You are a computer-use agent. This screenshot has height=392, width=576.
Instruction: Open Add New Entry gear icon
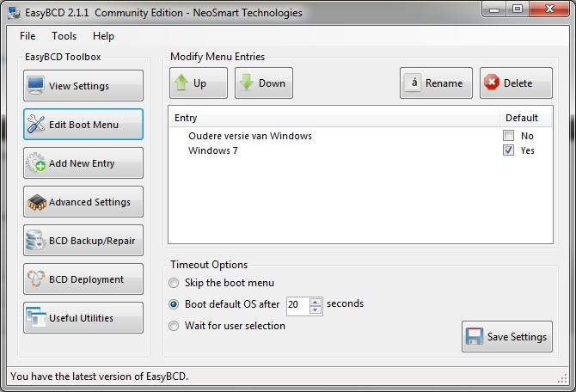pos(35,162)
